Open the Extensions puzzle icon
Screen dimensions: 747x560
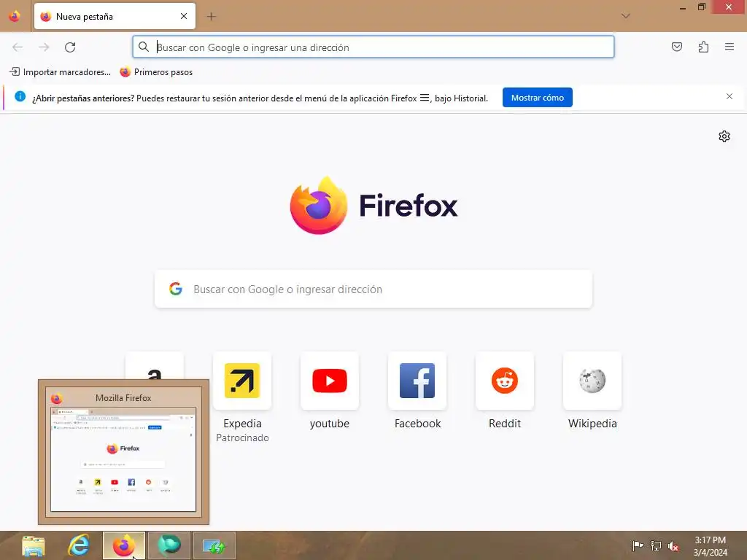[703, 47]
